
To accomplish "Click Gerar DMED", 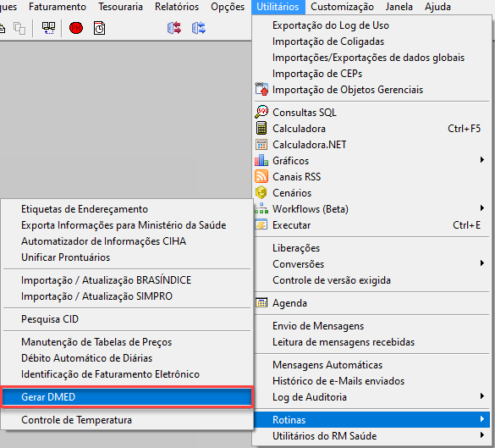I will pyautogui.click(x=127, y=397).
